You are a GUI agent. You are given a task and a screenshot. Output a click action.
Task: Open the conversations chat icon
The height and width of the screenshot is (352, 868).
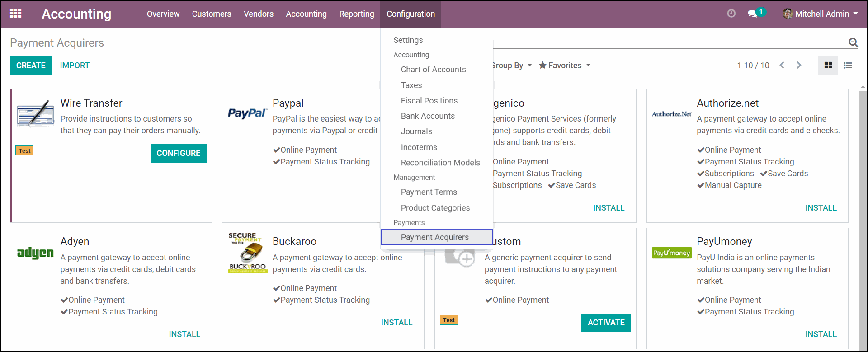click(753, 14)
